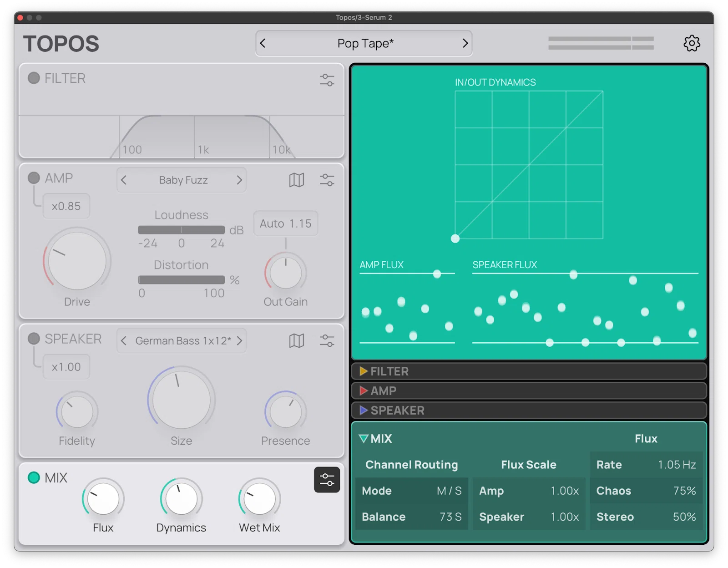Click the Presence knob
This screenshot has height=568, width=728.
[x=286, y=412]
